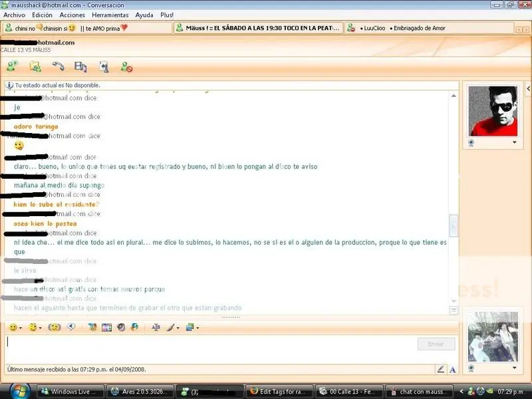This screenshot has width=532, height=399.
Task: Click the background picture icon
Action: click(x=190, y=327)
